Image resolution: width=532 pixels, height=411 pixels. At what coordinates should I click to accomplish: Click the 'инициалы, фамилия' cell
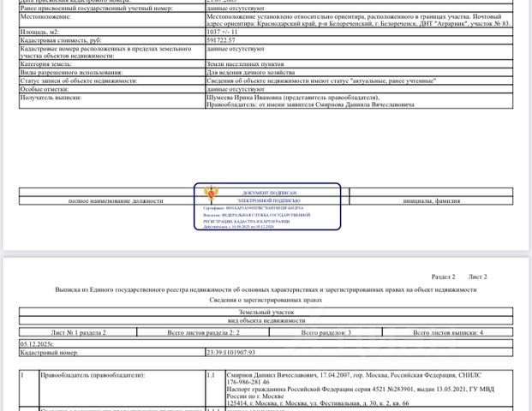click(x=432, y=200)
